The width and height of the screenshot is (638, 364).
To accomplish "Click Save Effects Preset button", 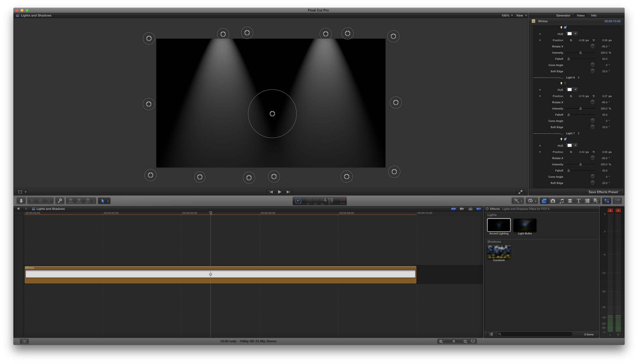I will point(603,192).
